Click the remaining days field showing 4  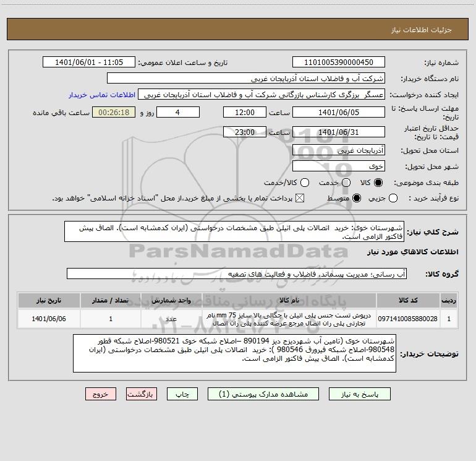tap(178, 112)
